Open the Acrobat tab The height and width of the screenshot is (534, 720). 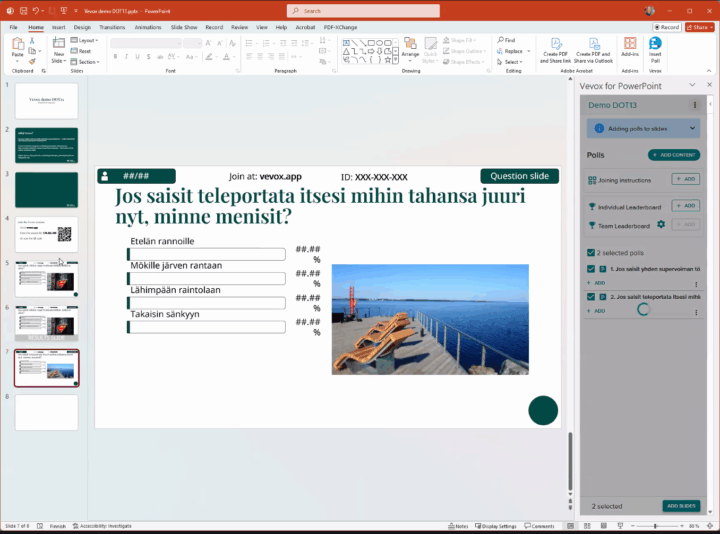tap(305, 27)
